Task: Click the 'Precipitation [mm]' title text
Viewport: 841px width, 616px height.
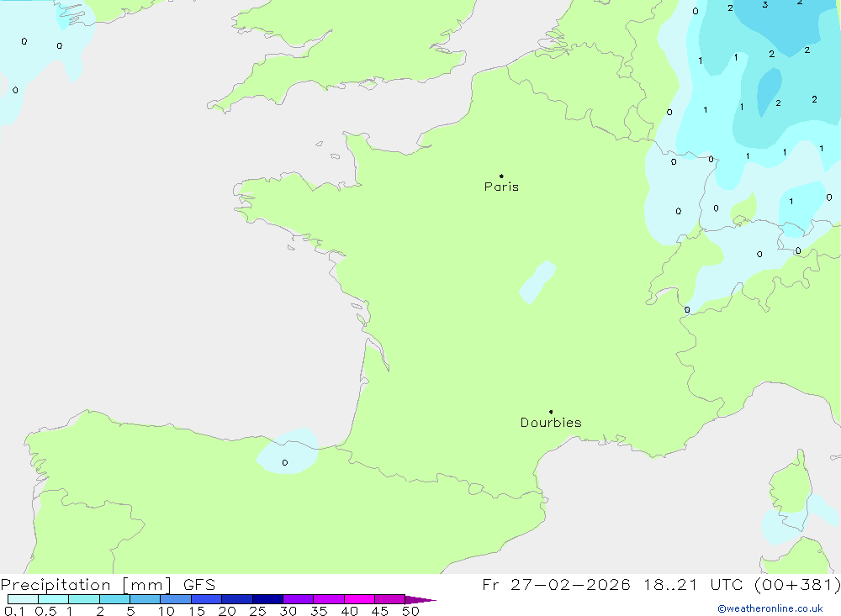Action: click(x=86, y=585)
